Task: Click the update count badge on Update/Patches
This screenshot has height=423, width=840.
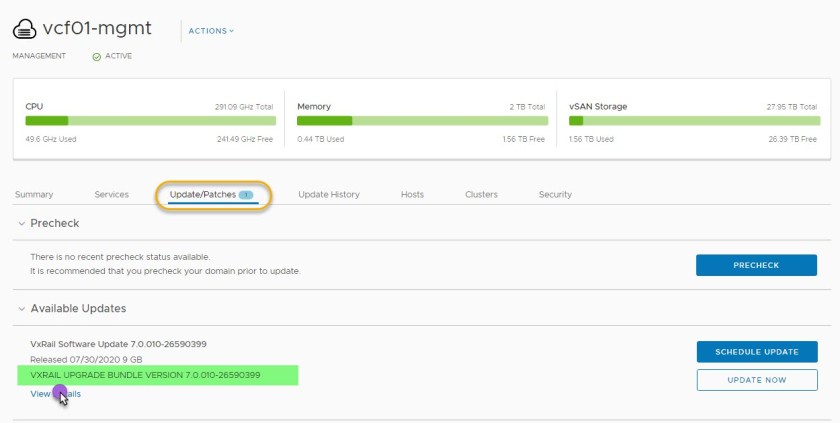Action: [245, 194]
